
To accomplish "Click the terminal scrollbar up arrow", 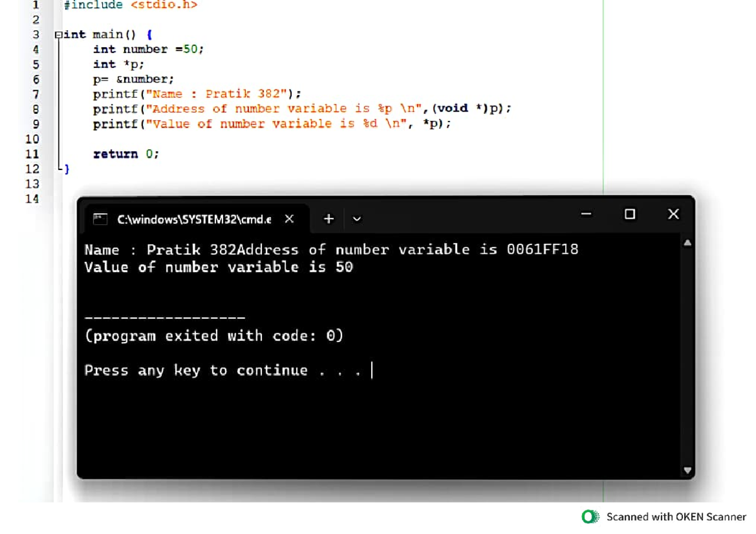I will click(x=687, y=242).
